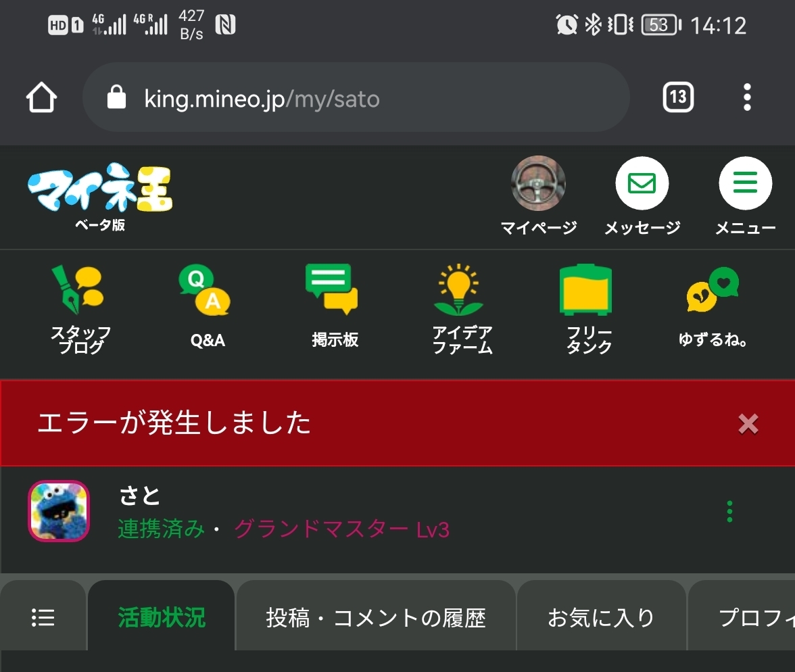795x672 pixels.
Task: Tap the alarm icon in status bar
Action: tap(567, 24)
